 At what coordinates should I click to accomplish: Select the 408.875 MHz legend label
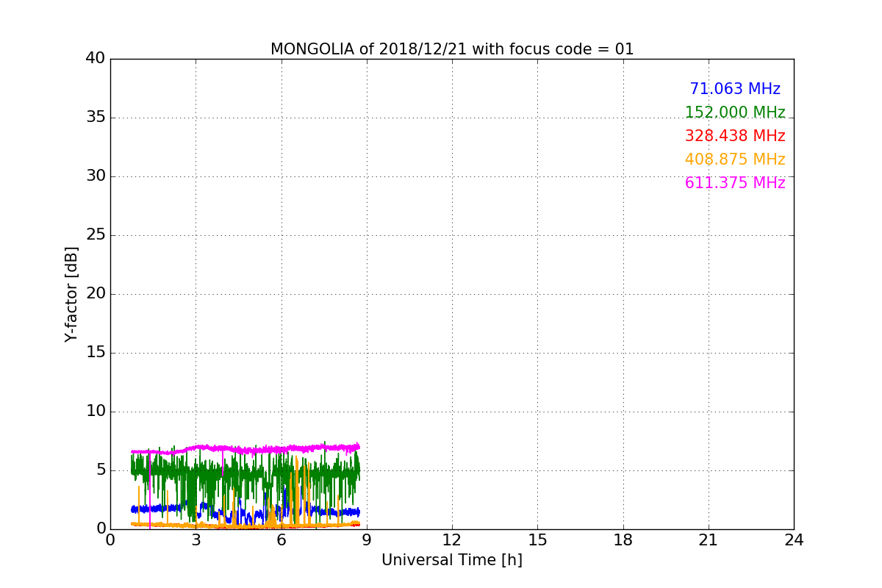coord(735,159)
